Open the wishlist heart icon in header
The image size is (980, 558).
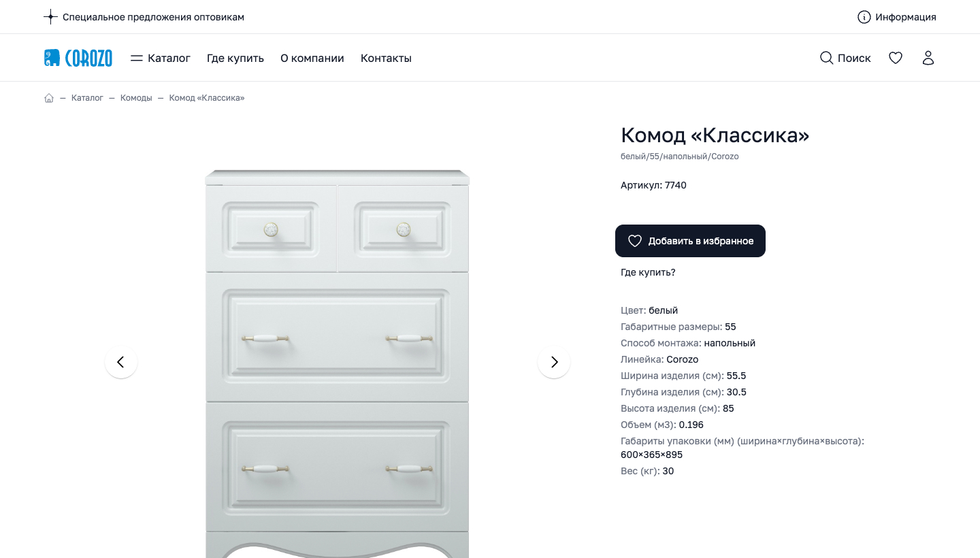click(896, 58)
